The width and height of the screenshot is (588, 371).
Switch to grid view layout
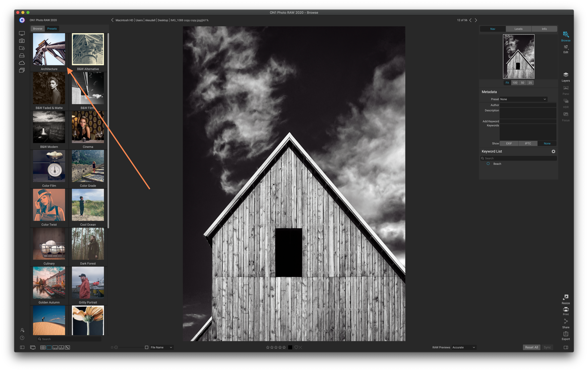pos(43,347)
